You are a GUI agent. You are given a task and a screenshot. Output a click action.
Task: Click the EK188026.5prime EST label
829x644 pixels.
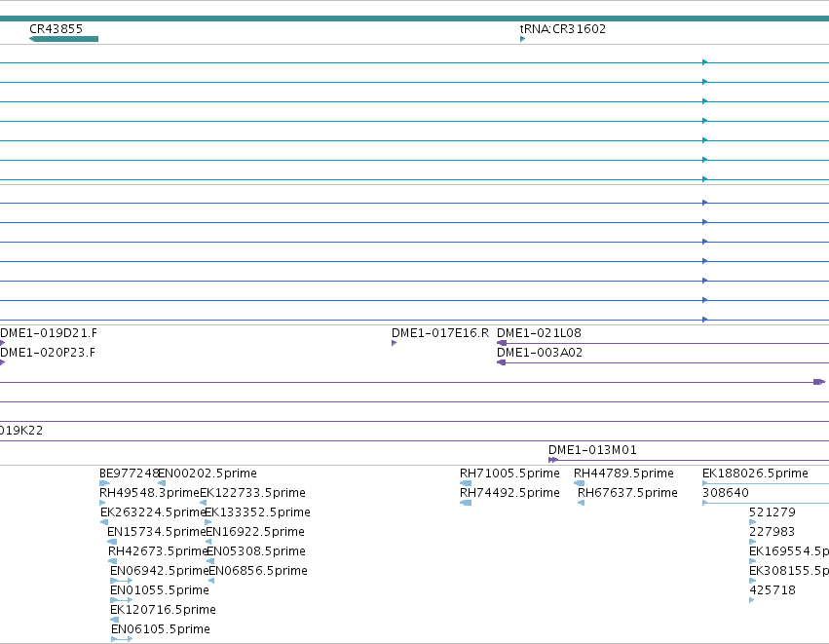(756, 474)
